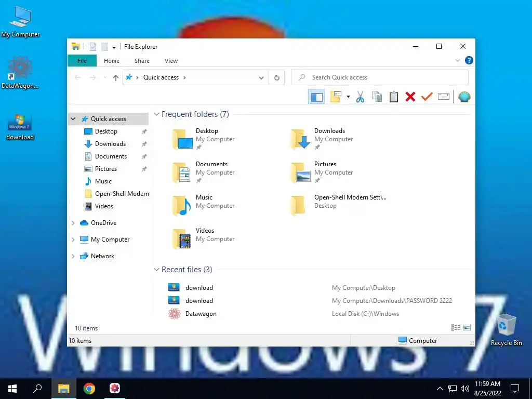The width and height of the screenshot is (532, 399).
Task: Expand the ribbon with the chevron
Action: pos(457,60)
